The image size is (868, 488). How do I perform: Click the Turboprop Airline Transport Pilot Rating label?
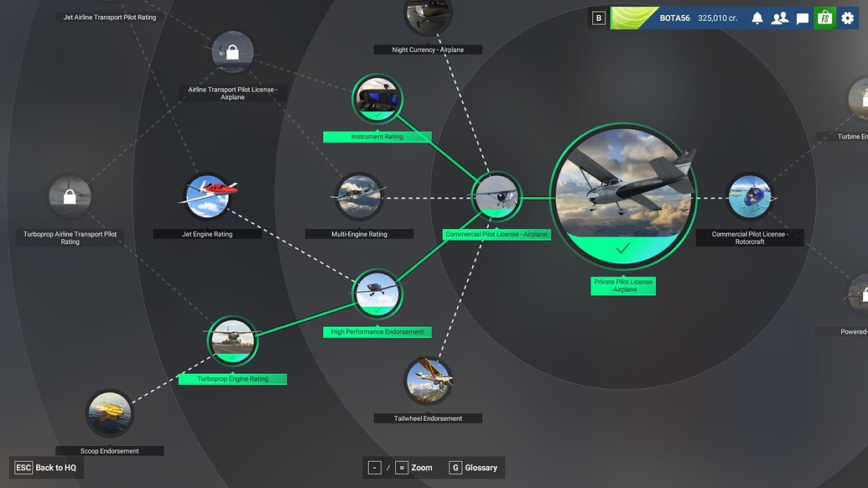coord(70,238)
